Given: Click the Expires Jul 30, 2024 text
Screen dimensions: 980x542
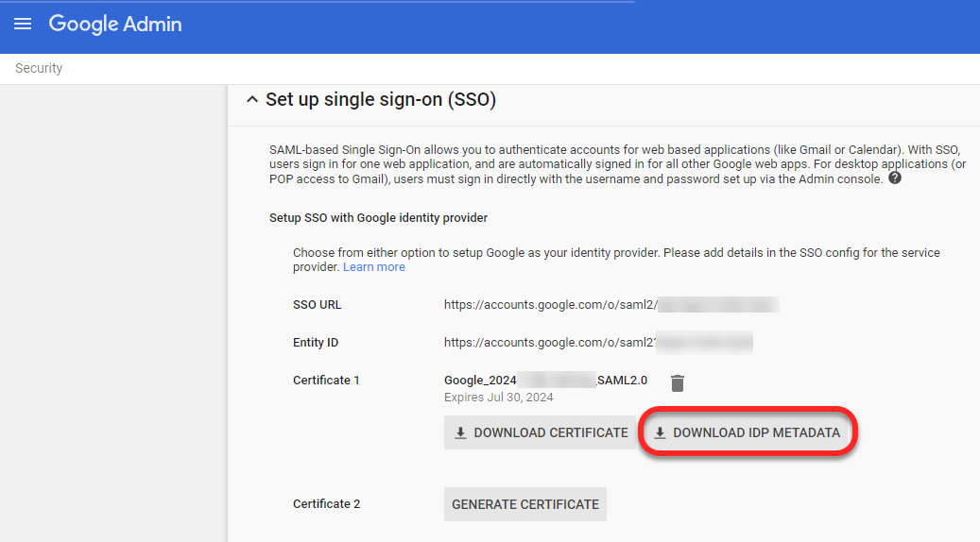Looking at the screenshot, I should [499, 398].
